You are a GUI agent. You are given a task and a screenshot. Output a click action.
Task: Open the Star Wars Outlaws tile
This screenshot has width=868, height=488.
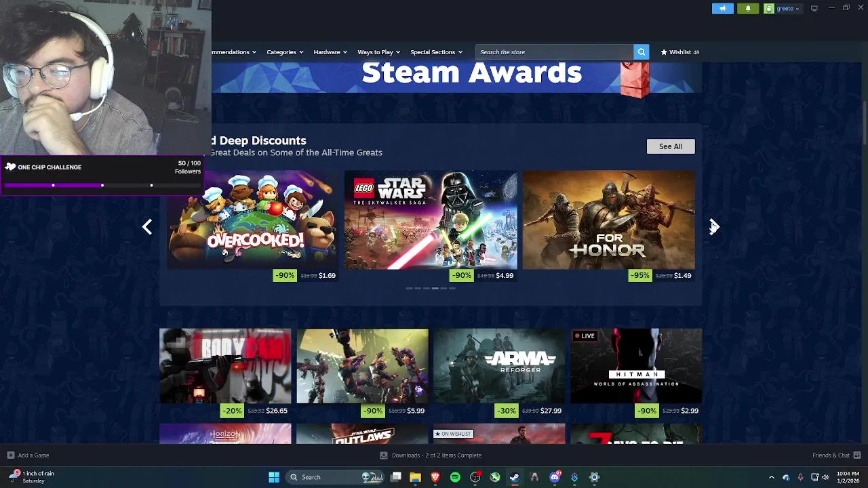coord(362,434)
